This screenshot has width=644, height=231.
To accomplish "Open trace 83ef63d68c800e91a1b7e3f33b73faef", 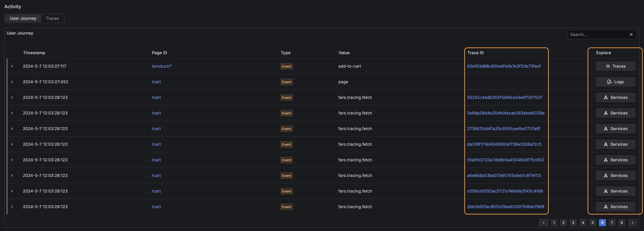I will 504,66.
